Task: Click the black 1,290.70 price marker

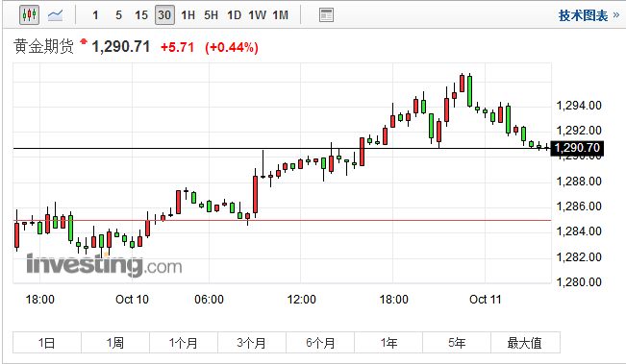Action: [x=577, y=148]
